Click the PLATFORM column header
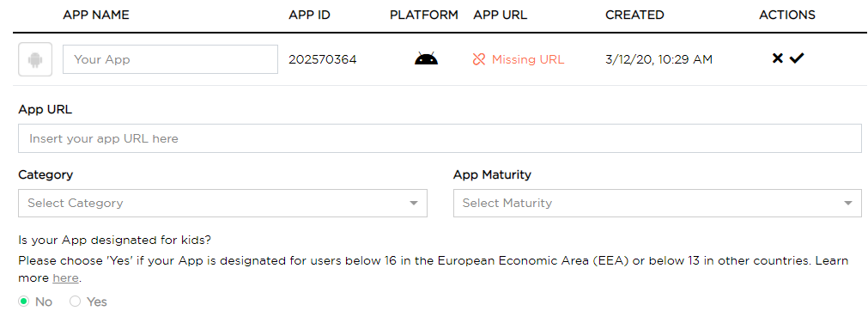Image resolution: width=868 pixels, height=317 pixels. point(424,15)
